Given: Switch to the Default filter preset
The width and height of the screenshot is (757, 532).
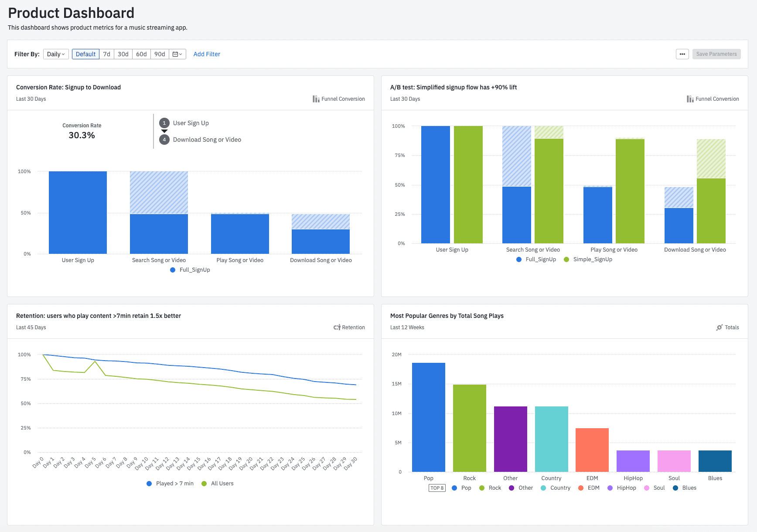Looking at the screenshot, I should point(85,54).
